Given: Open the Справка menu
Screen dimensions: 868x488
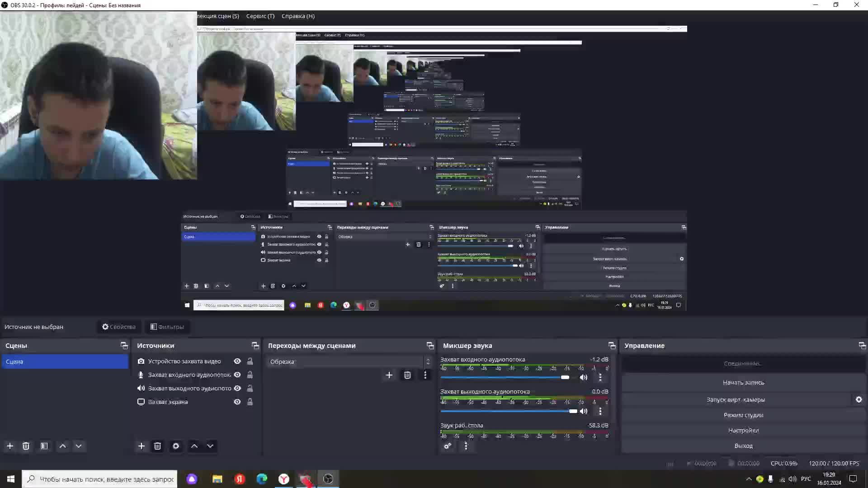Looking at the screenshot, I should (298, 16).
